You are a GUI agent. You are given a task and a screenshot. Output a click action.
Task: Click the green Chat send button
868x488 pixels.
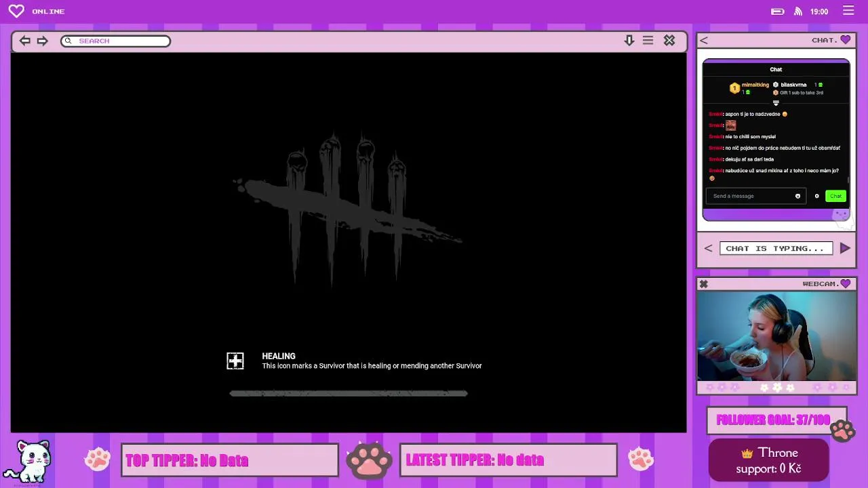(835, 196)
